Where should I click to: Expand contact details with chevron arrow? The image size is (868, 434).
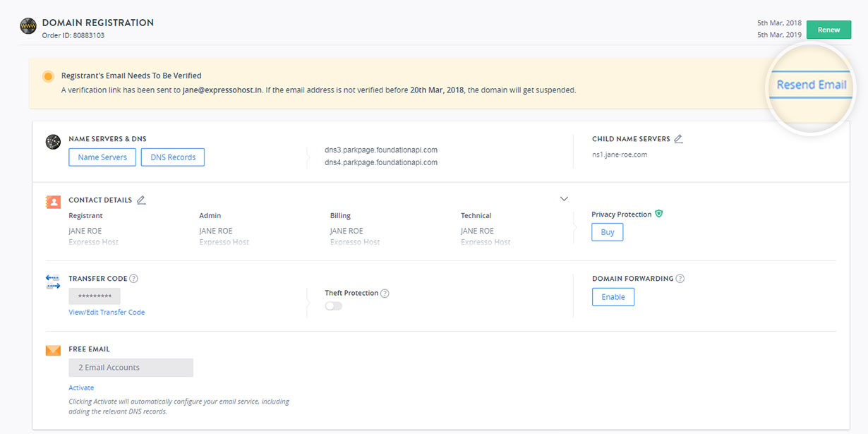pyautogui.click(x=564, y=199)
